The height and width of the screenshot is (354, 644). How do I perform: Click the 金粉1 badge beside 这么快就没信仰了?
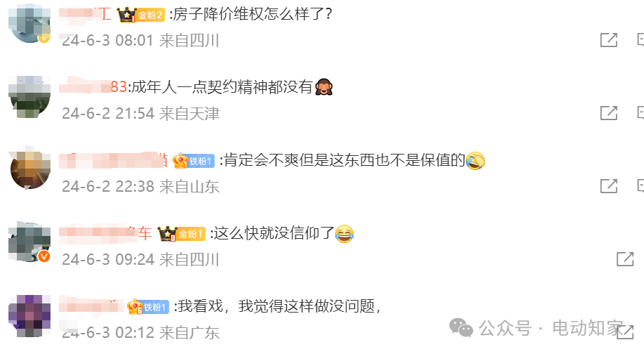(182, 234)
